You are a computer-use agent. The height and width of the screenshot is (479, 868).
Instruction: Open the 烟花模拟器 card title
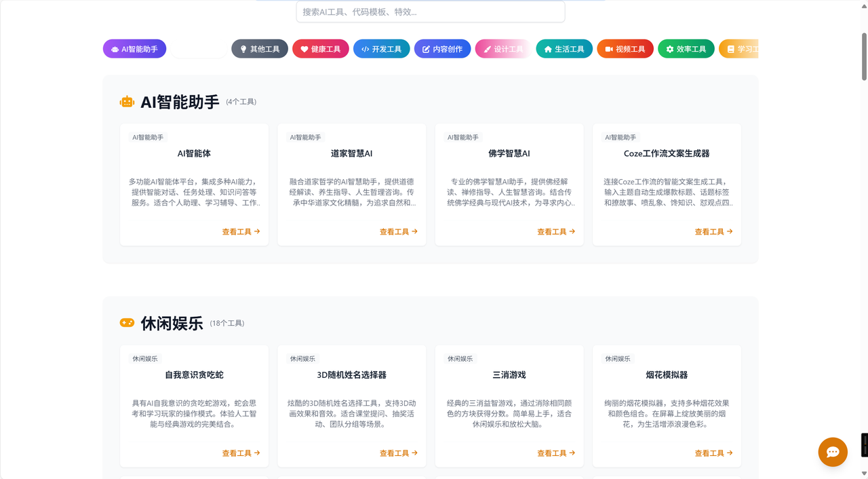pos(667,375)
